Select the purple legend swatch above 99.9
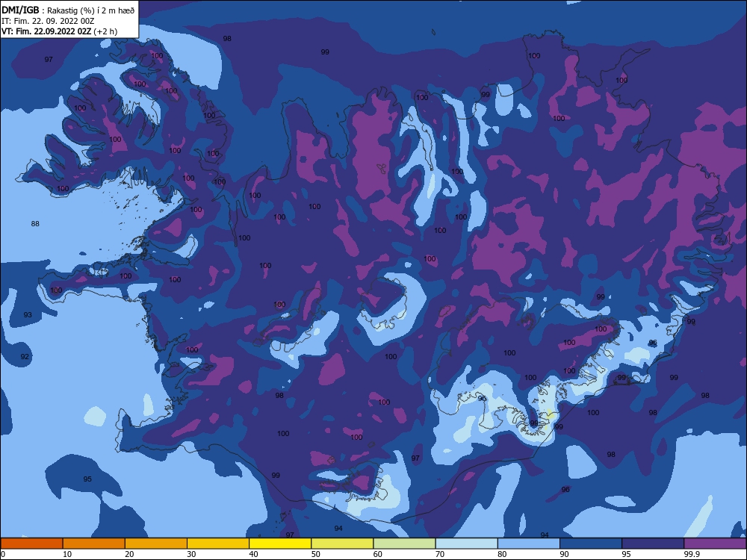 pos(715,544)
